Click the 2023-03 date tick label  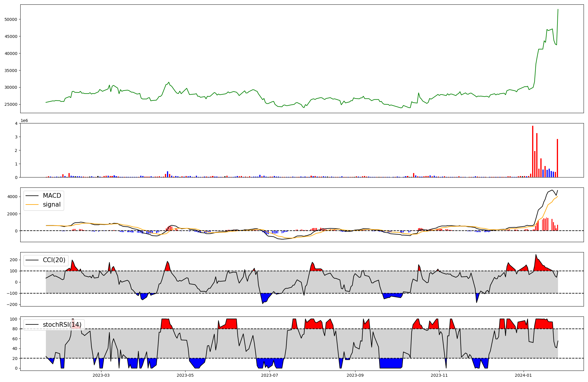click(x=101, y=375)
